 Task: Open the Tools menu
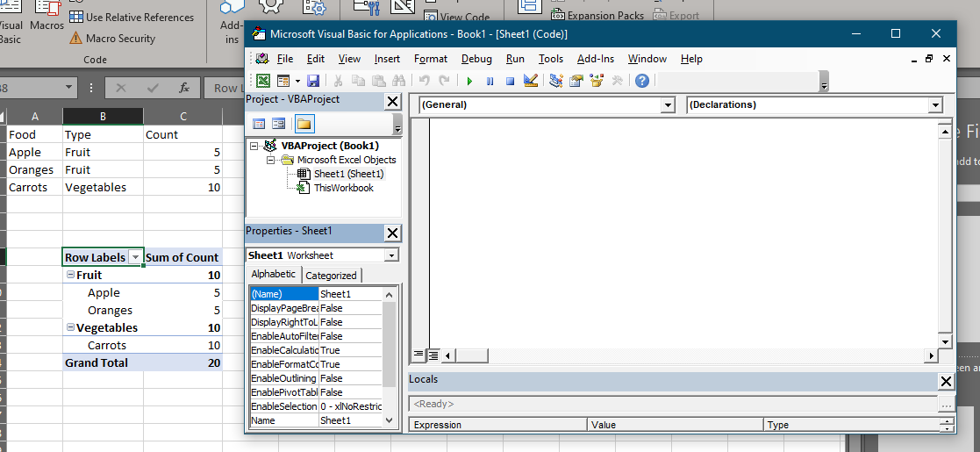pyautogui.click(x=551, y=59)
